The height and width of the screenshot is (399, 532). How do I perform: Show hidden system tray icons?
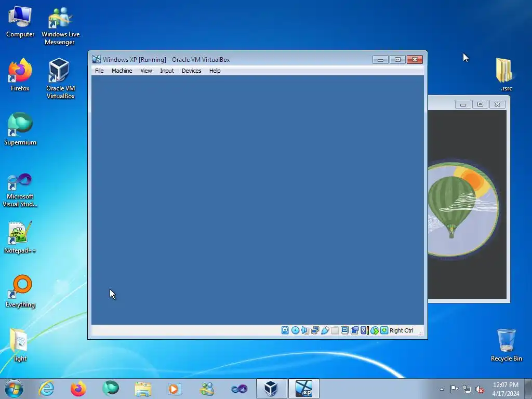click(442, 389)
